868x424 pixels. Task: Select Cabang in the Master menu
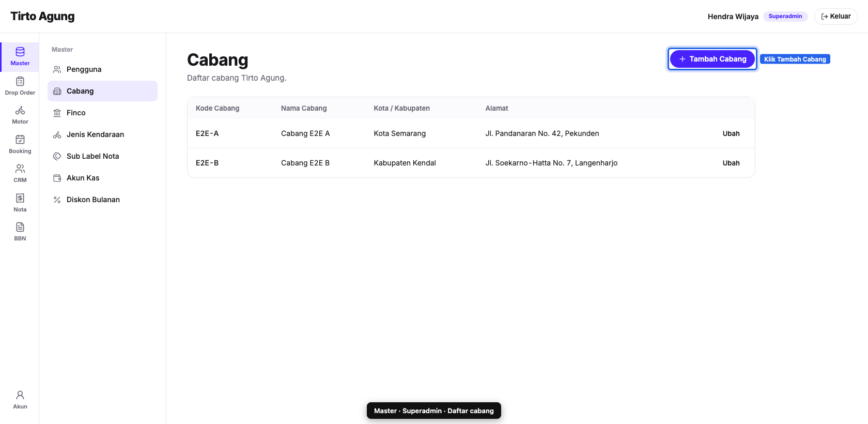102,91
